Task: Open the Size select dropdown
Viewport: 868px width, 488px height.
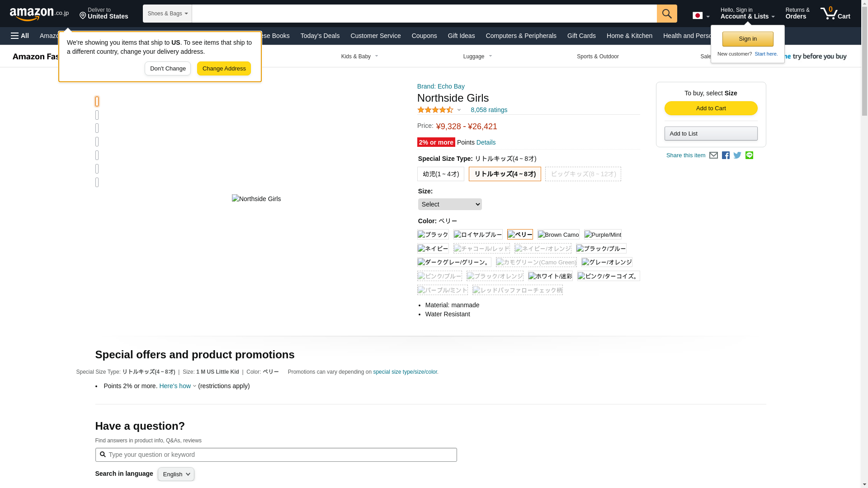Action: pos(449,204)
